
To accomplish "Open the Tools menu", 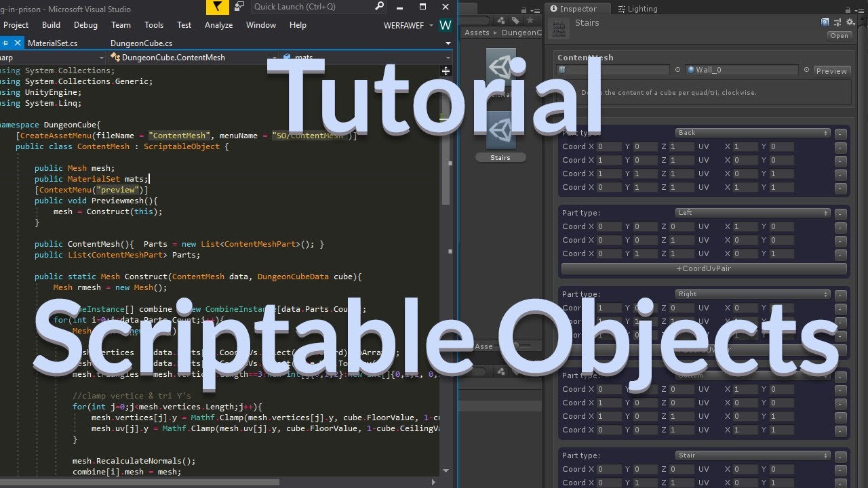I will (154, 25).
